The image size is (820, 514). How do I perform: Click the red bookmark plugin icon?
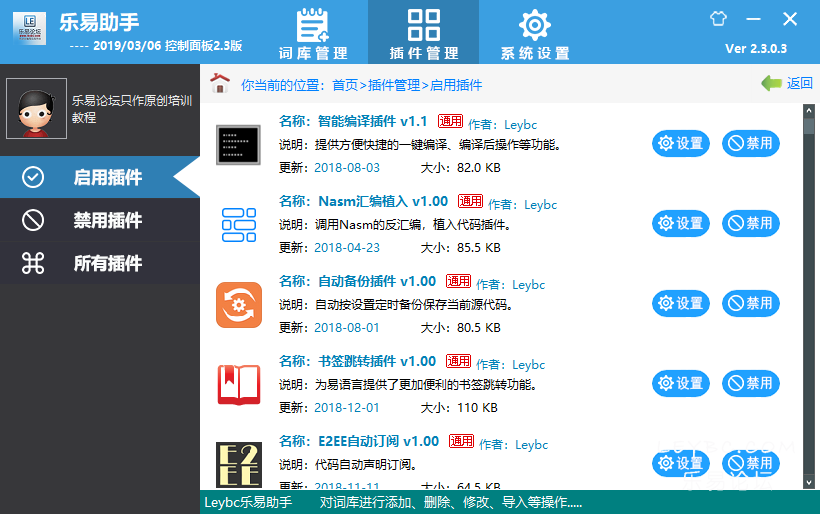[x=238, y=384]
